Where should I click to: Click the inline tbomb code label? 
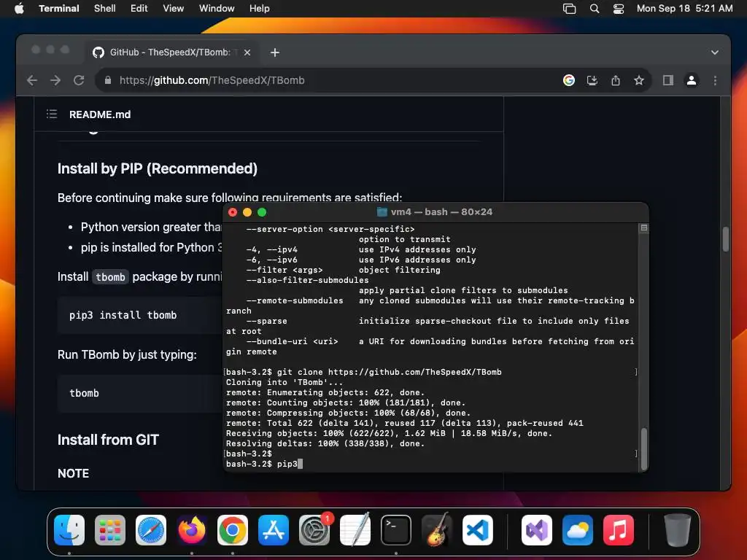point(111,277)
